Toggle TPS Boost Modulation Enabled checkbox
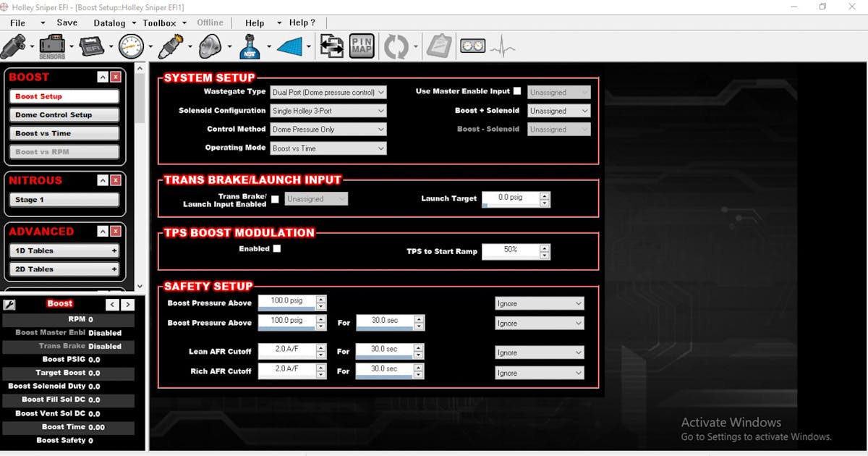Screen dimensions: 868x456 tap(276, 248)
